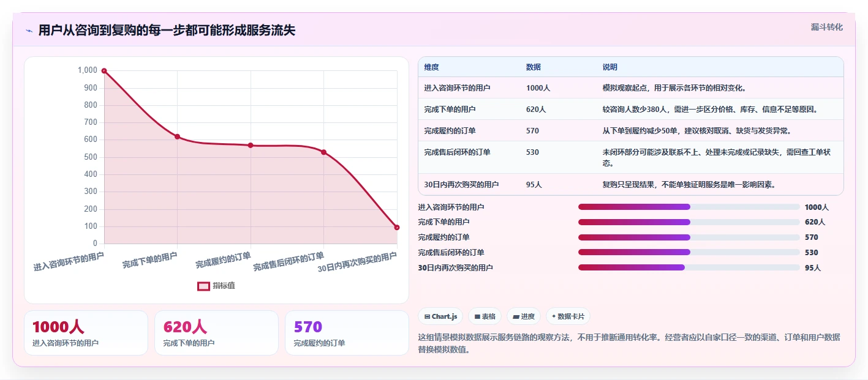Click the title 用户从咨询到复购的每一步都可能形成服务流失
The width and height of the screenshot is (868, 380).
[167, 30]
